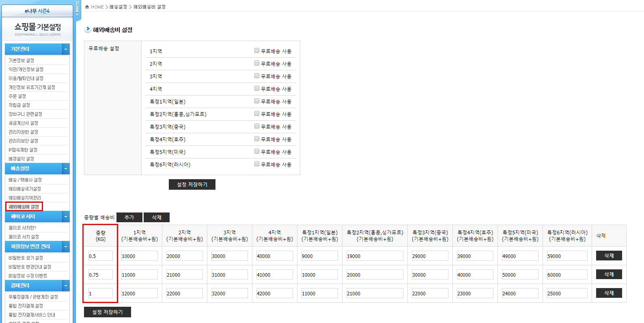644x323 pixels.
Task: Check 무료배송 사용 for 특정1지역(일본)
Action: point(257,101)
